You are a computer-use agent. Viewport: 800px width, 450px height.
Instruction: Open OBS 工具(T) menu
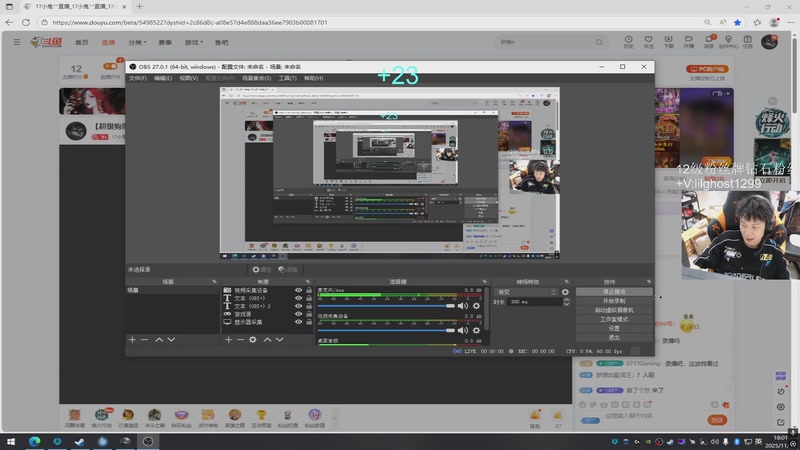click(287, 78)
